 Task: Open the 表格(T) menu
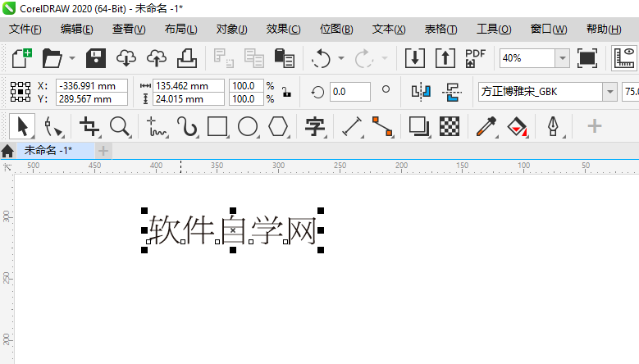(441, 30)
